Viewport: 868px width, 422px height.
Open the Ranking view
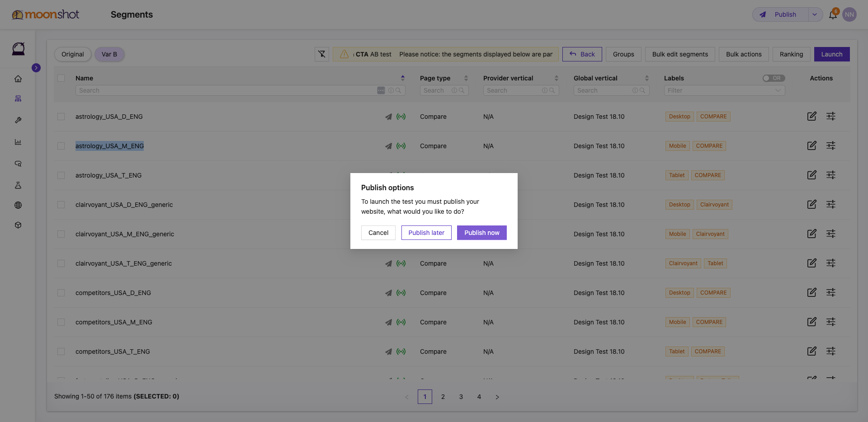(x=791, y=54)
